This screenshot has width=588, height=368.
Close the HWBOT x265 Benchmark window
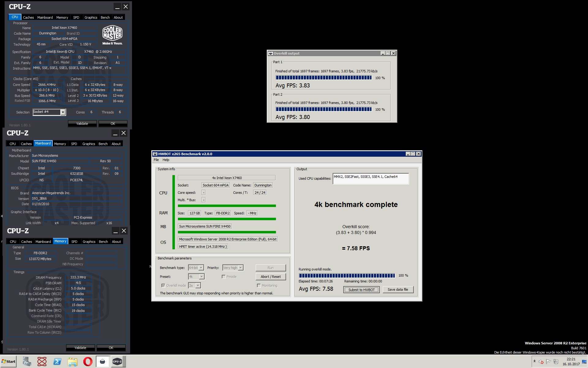coord(419,154)
